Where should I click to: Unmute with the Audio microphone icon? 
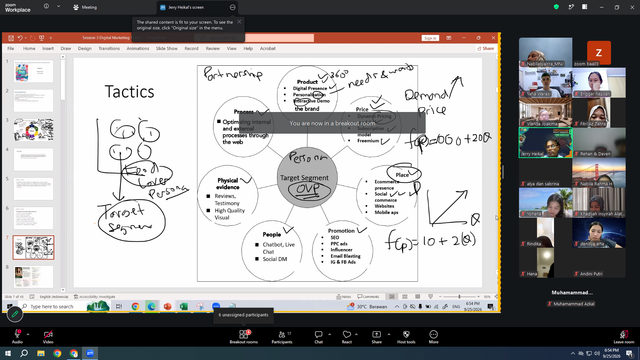(17, 334)
